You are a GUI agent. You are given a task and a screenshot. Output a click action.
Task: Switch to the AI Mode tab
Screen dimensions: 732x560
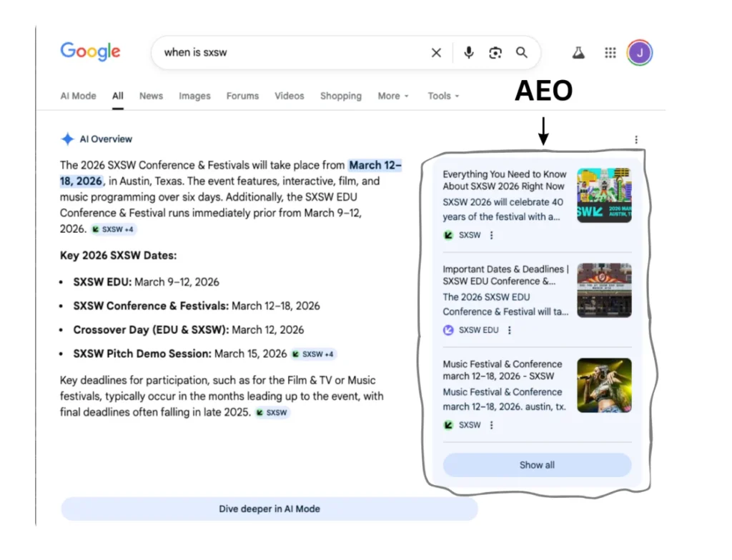pyautogui.click(x=78, y=96)
